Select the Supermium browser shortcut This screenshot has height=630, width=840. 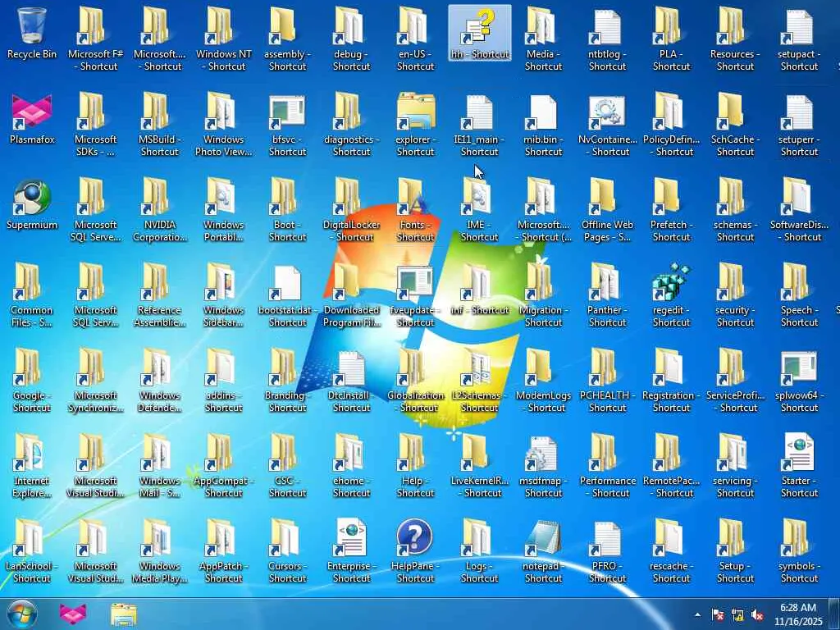click(32, 204)
